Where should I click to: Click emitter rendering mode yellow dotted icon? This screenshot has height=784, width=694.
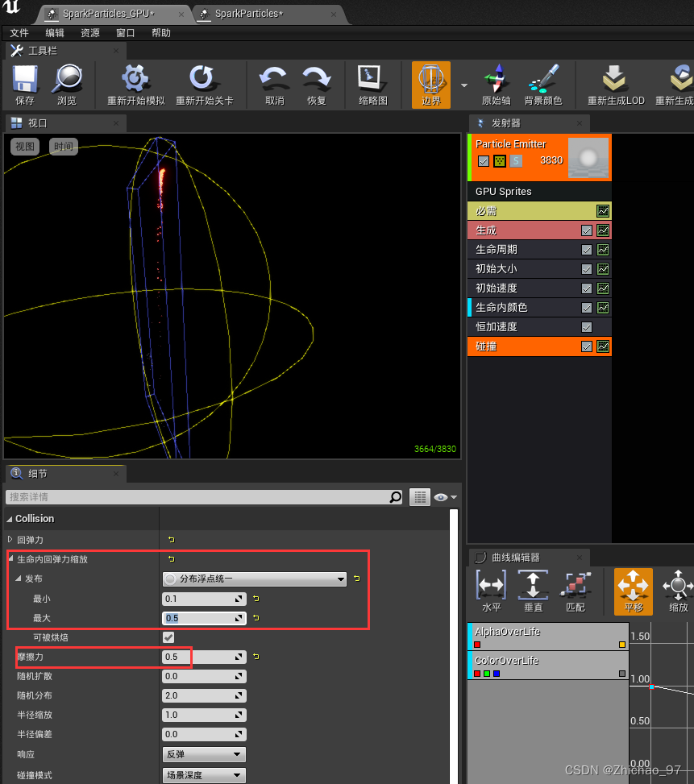click(x=500, y=161)
